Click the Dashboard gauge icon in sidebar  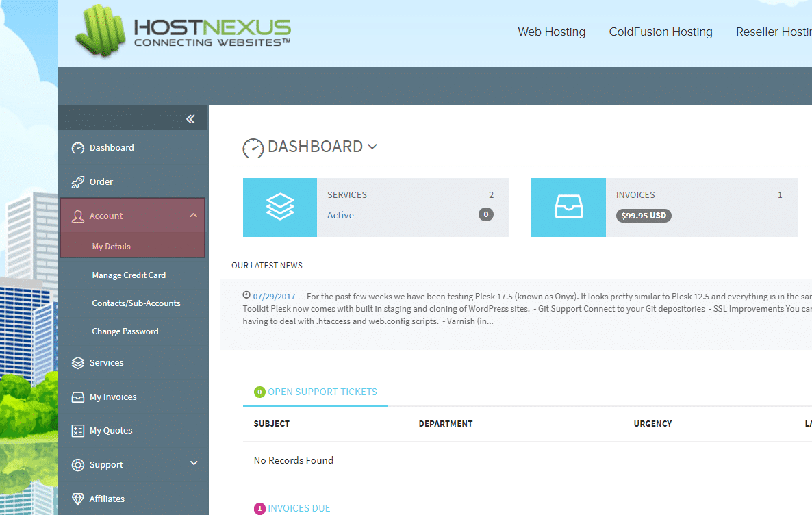(x=78, y=148)
